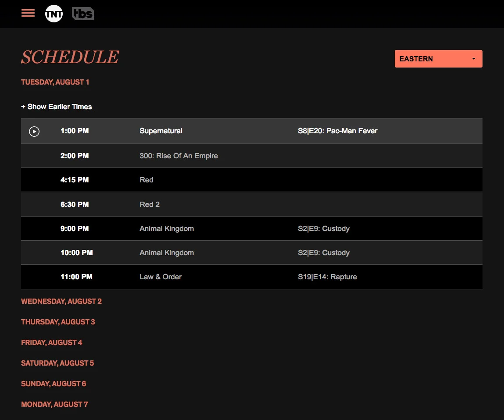Click the TBS logo
The height and width of the screenshot is (420, 504).
pyautogui.click(x=83, y=14)
